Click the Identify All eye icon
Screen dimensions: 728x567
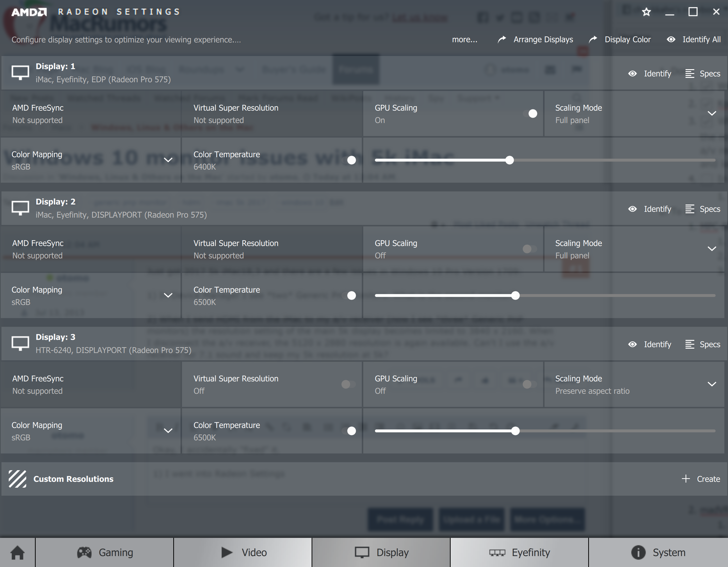tap(671, 39)
